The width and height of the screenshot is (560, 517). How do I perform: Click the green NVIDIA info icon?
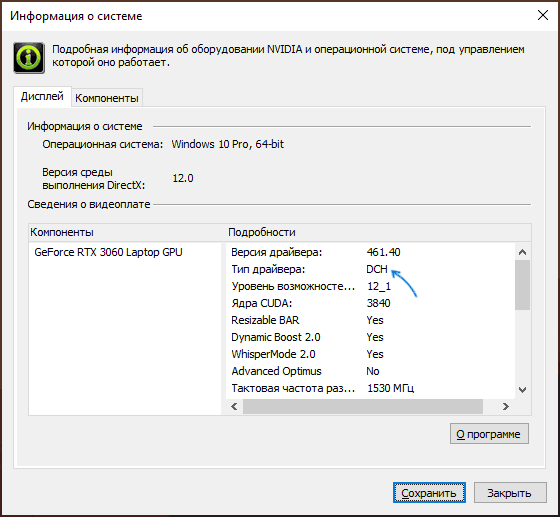tap(29, 57)
